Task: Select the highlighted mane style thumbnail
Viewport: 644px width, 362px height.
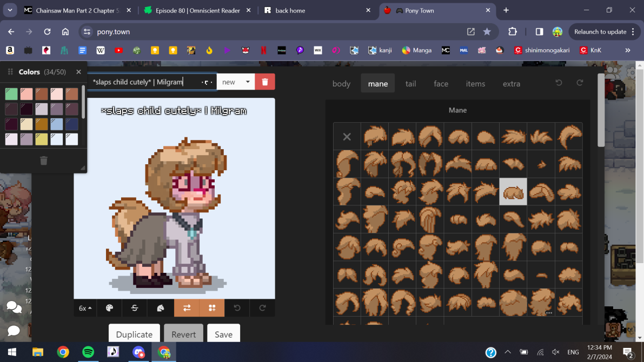Action: pyautogui.click(x=513, y=192)
